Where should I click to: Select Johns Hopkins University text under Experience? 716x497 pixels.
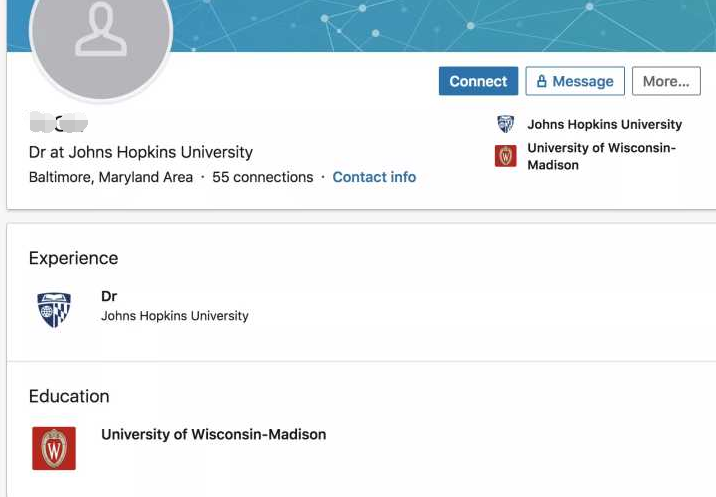coord(175,316)
